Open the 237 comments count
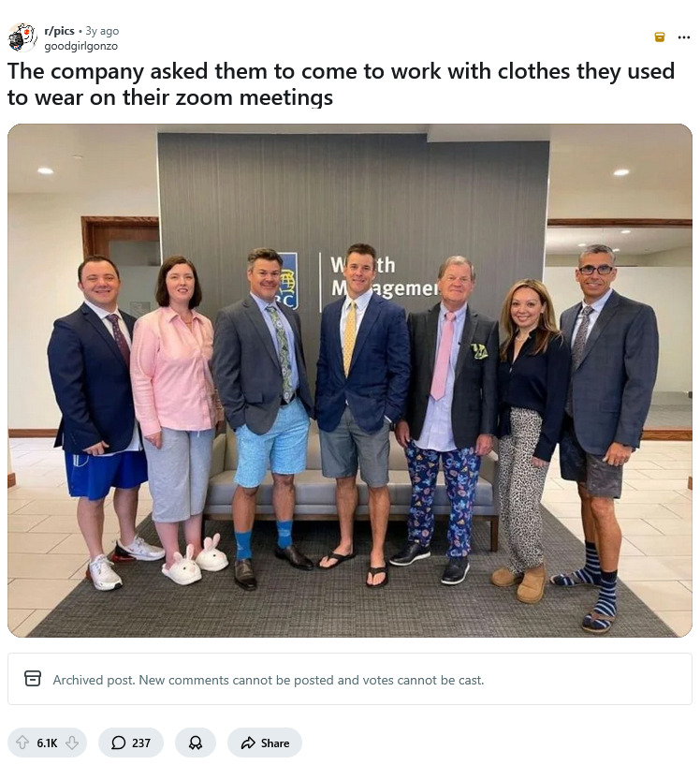The height and width of the screenshot is (765, 700). (140, 743)
